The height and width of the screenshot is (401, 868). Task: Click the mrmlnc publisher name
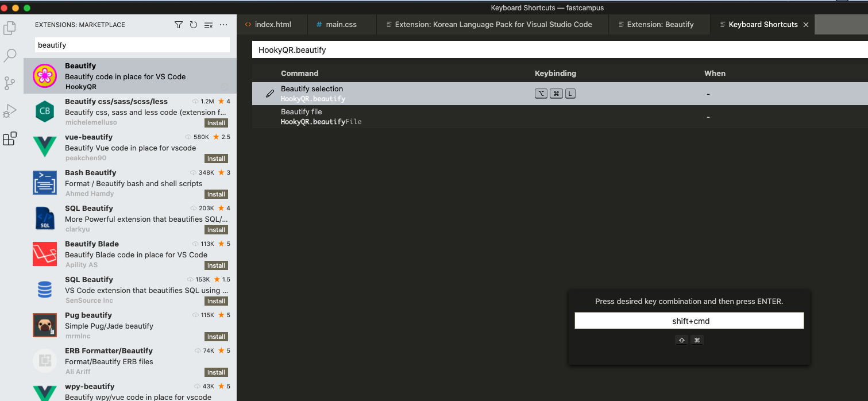point(78,336)
